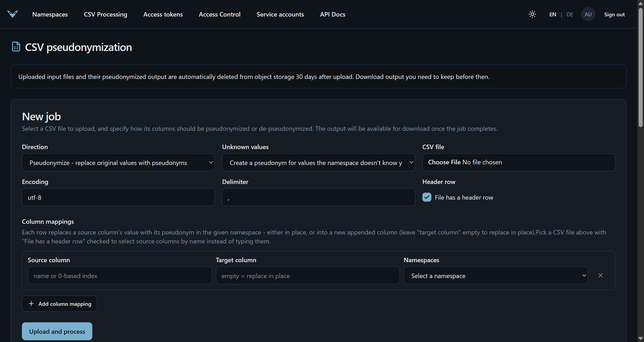Remove the column mapping row with X
The width and height of the screenshot is (644, 342).
tap(600, 275)
